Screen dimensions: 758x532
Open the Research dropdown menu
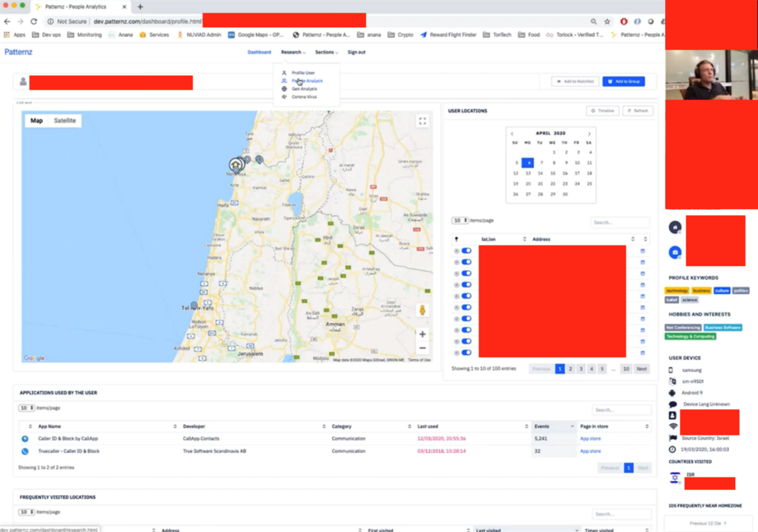point(293,52)
